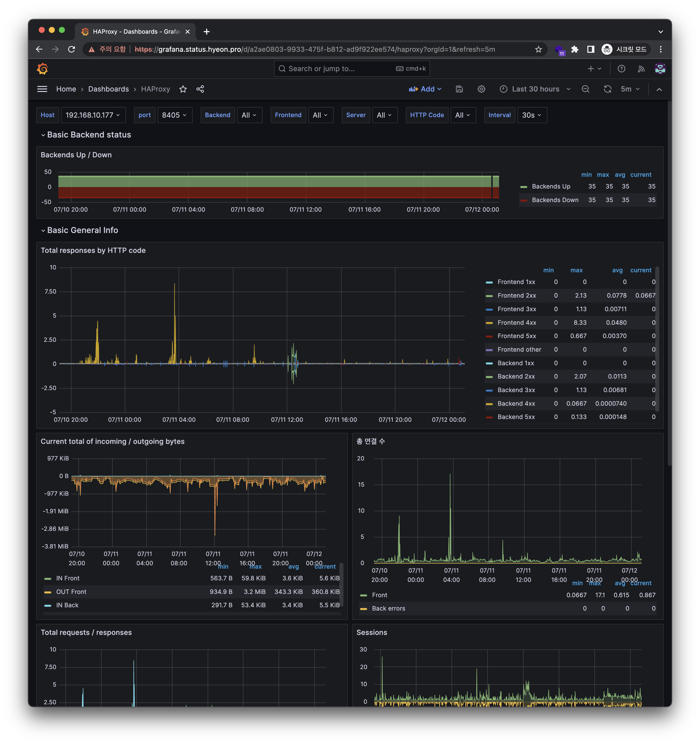This screenshot has height=744, width=700.
Task: Manually refresh the dashboard
Action: click(607, 89)
